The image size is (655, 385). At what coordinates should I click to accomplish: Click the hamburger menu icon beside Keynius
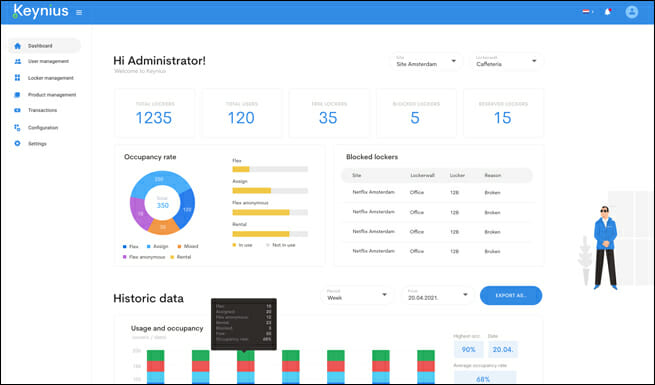(79, 13)
